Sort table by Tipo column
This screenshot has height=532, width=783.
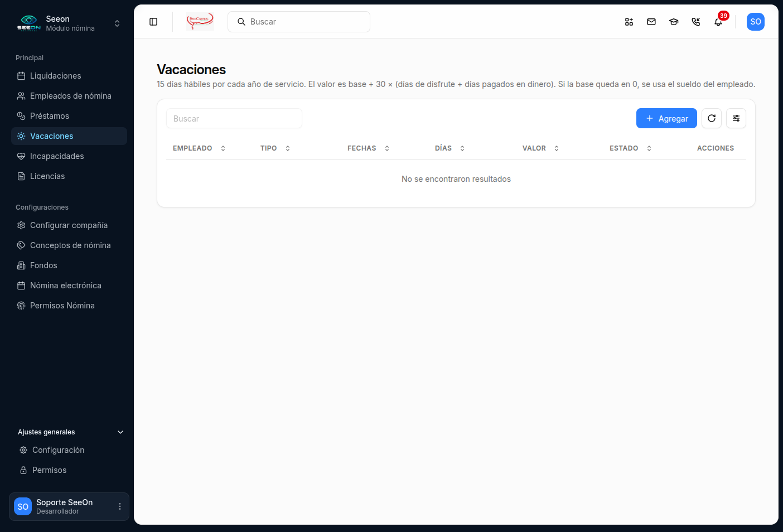point(275,148)
